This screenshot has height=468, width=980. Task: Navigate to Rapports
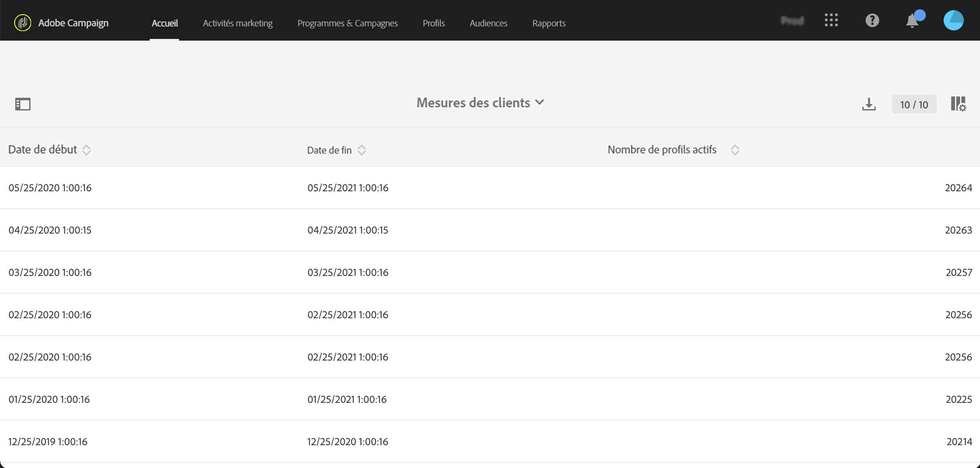pos(549,23)
